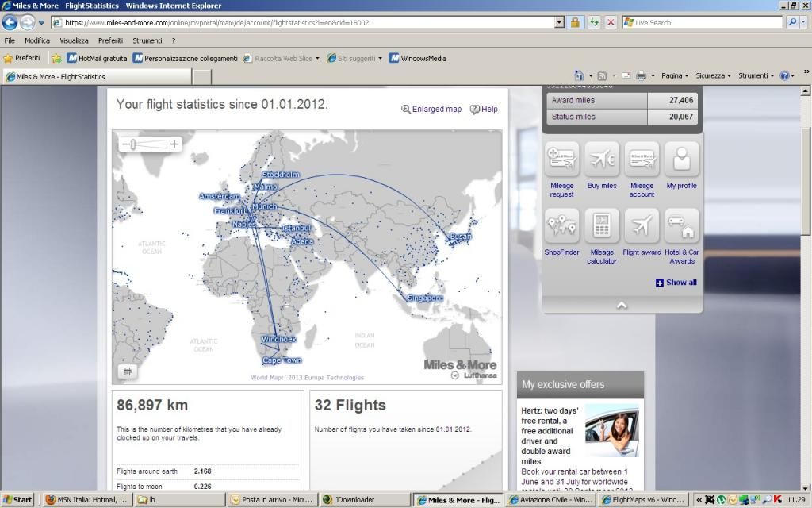The width and height of the screenshot is (812, 508).
Task: Click the Windows Start button
Action: click(17, 500)
